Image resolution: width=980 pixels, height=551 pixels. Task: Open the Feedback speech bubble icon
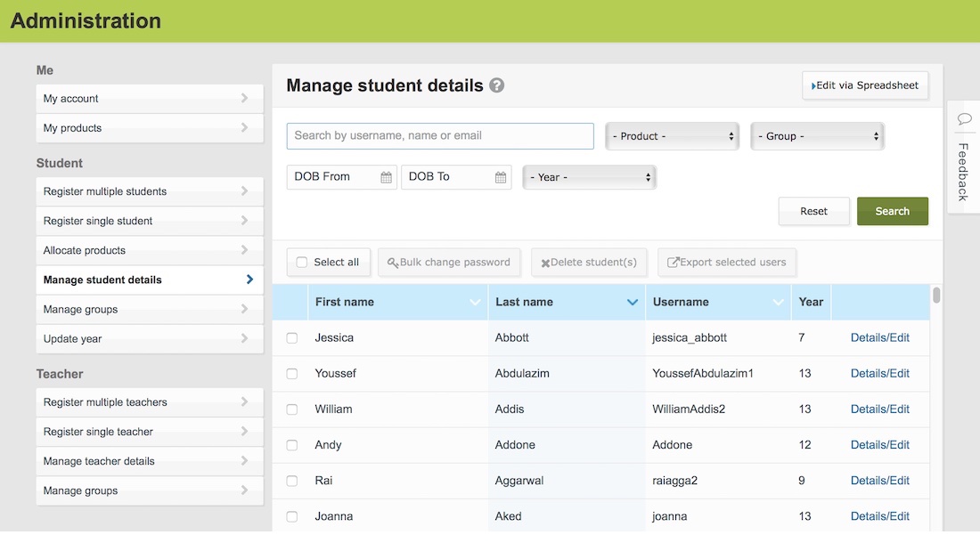pos(965,118)
